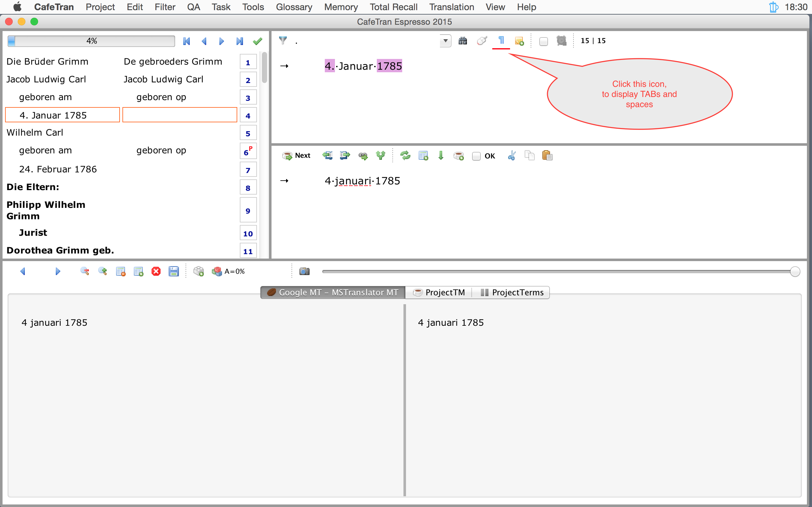This screenshot has width=812, height=507.
Task: Click the slider knob on the lower toolbar
Action: (x=795, y=271)
